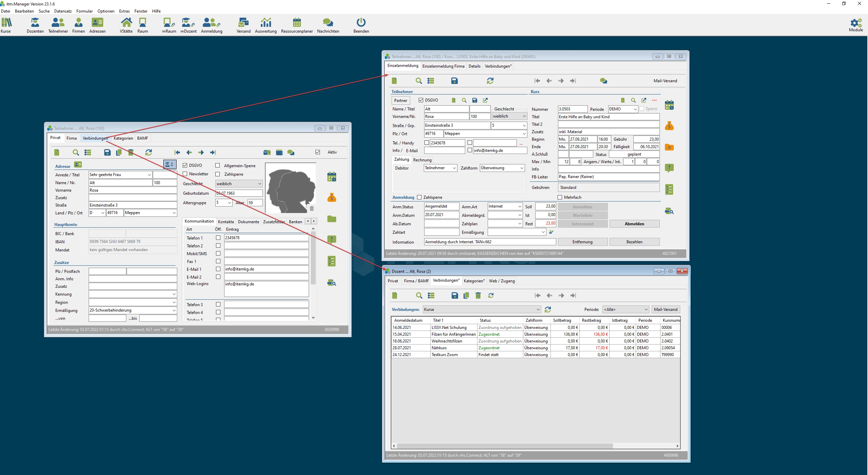The image size is (868, 475).
Task: Click the Abmelden button
Action: 634,224
